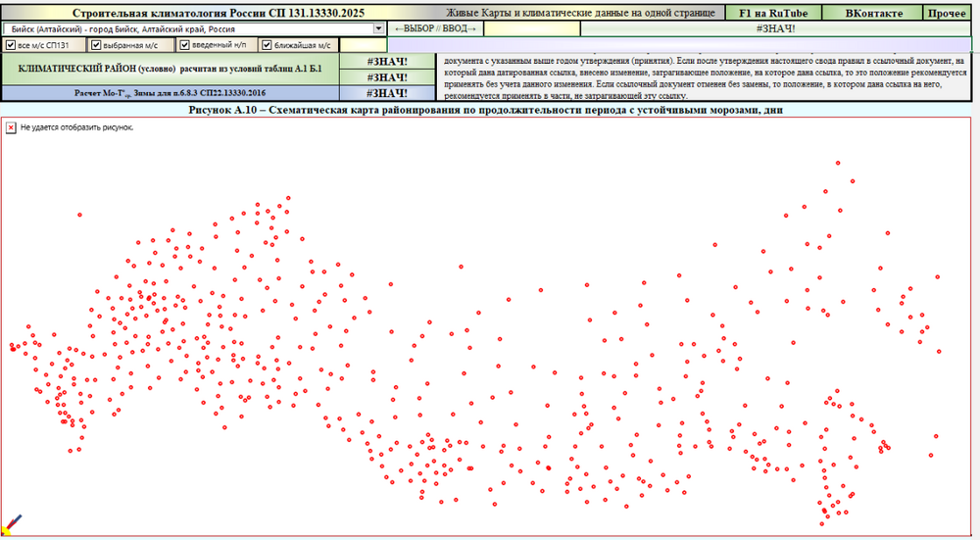The width and height of the screenshot is (980, 540).
Task: Toggle the 'все м/с СП131' checkbox
Action: 11,45
